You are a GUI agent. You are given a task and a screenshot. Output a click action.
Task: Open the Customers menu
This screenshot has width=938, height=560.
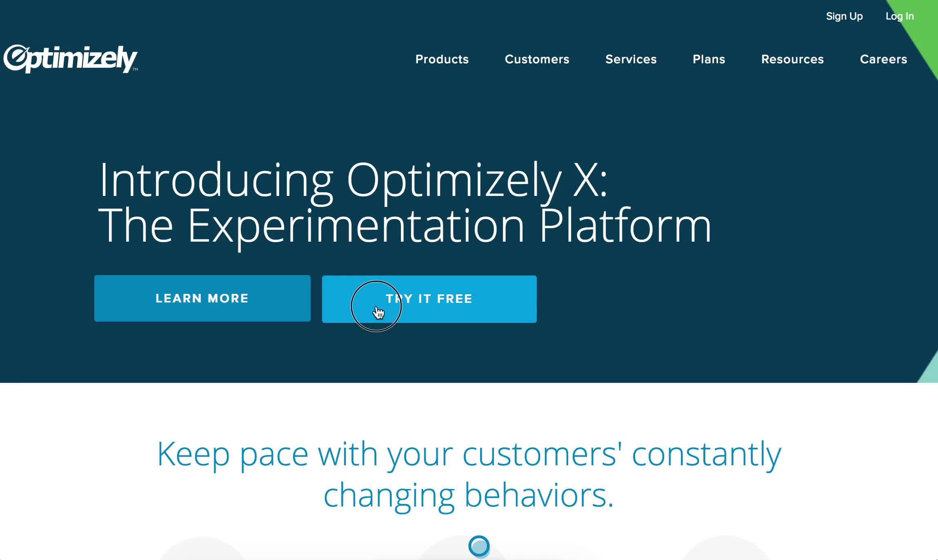pyautogui.click(x=537, y=59)
